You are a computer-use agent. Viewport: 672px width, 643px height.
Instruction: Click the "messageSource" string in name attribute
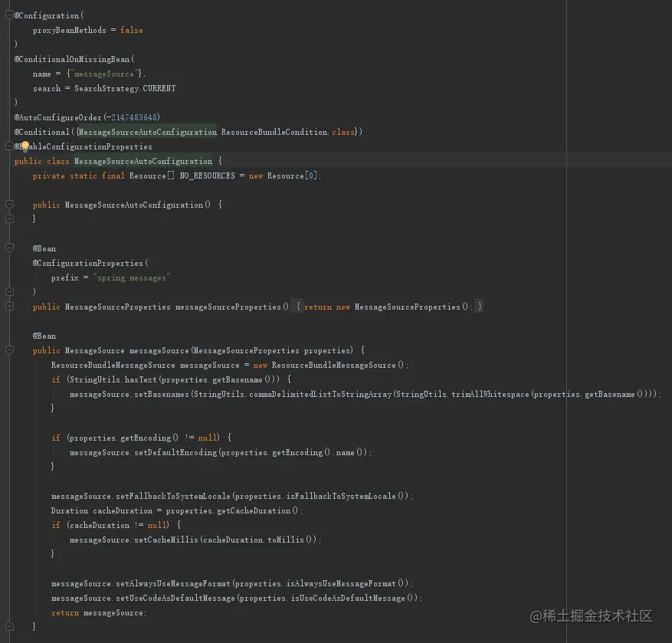coord(104,74)
